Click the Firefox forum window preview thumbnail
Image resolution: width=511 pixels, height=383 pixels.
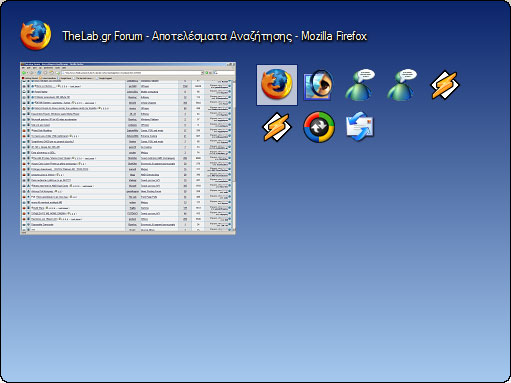[x=128, y=148]
